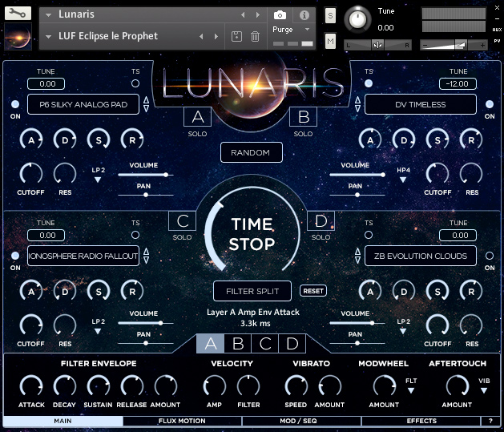Select previous snapshot arrow beside LUF Eclipse le Prophet
The height and width of the screenshot is (432, 504).
click(202, 36)
